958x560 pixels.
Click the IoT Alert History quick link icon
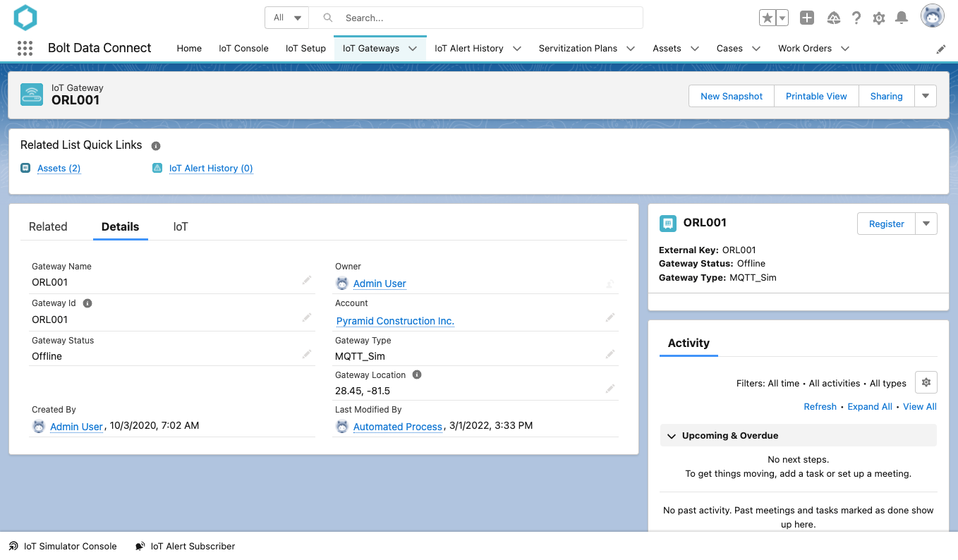pos(157,168)
